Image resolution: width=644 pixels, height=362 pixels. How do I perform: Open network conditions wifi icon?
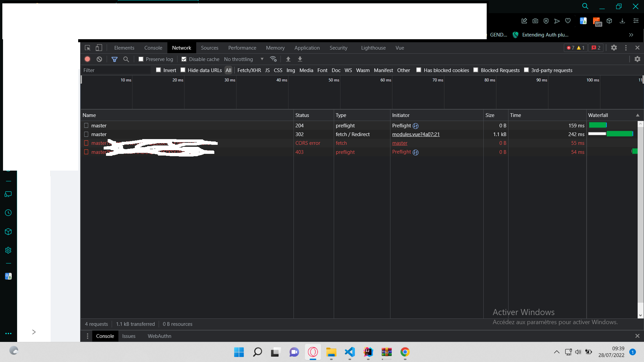coord(273,59)
